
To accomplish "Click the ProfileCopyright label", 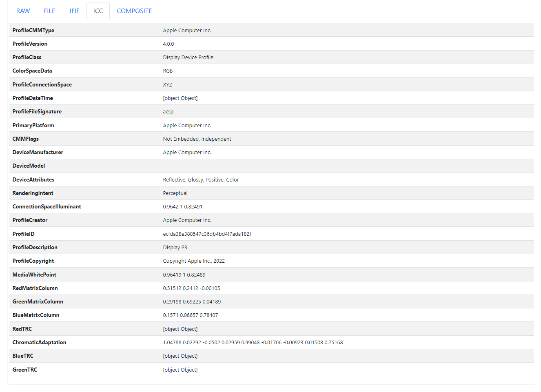I will [33, 261].
